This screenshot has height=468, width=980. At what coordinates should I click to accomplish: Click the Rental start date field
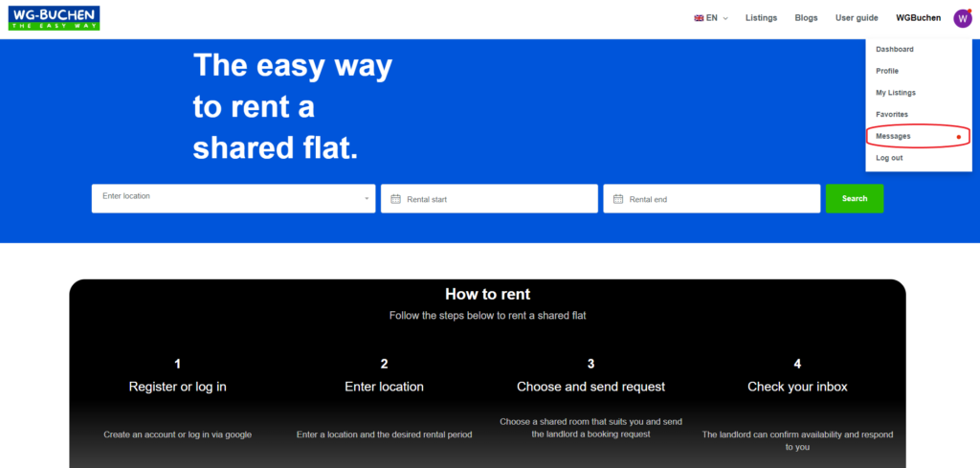tap(489, 199)
